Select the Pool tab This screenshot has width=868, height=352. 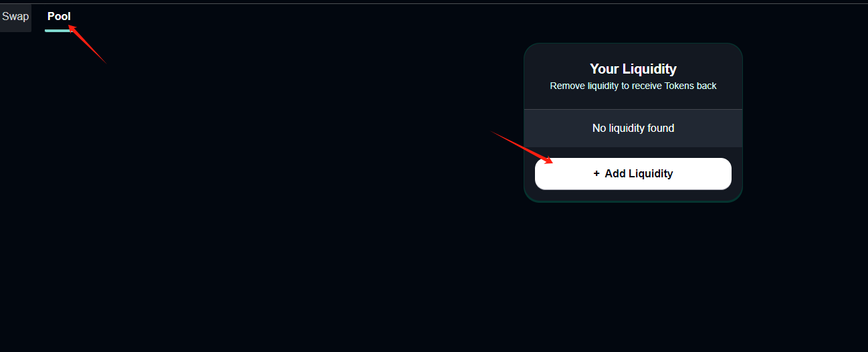click(59, 17)
